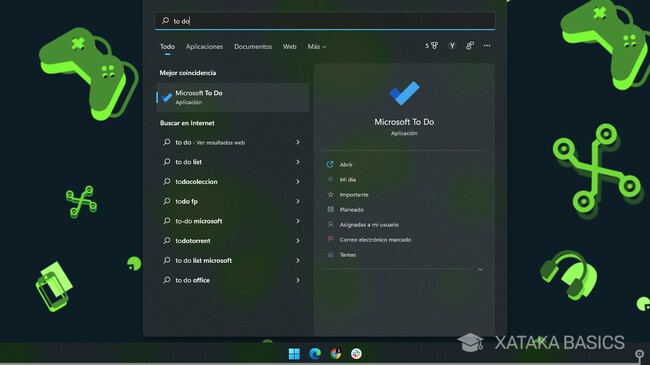Open the Más dropdown filter
The width and height of the screenshot is (650, 365).
point(317,46)
